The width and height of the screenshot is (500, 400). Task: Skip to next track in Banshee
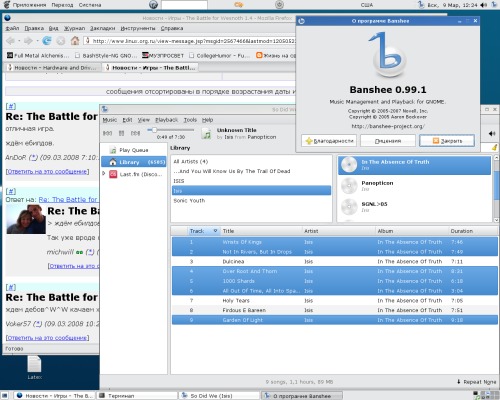135,133
